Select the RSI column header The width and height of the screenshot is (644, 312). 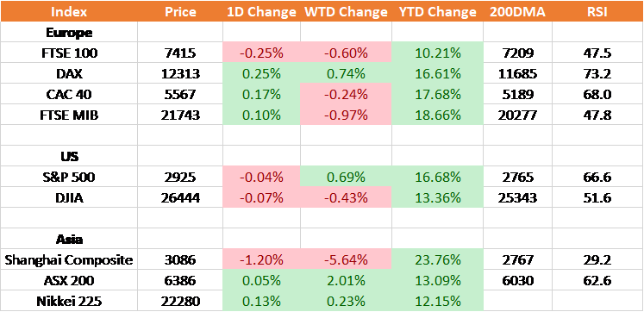coord(597,11)
